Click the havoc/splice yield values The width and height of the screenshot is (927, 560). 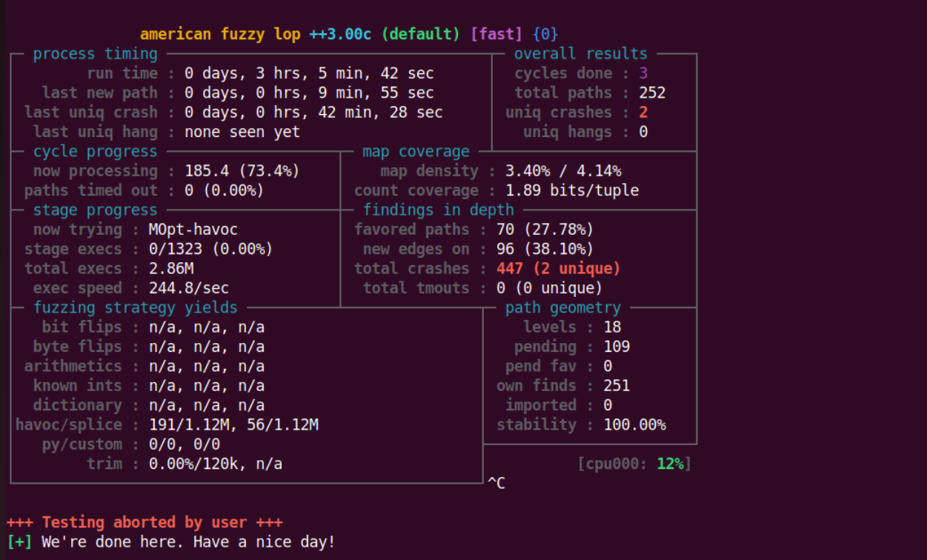tap(233, 425)
